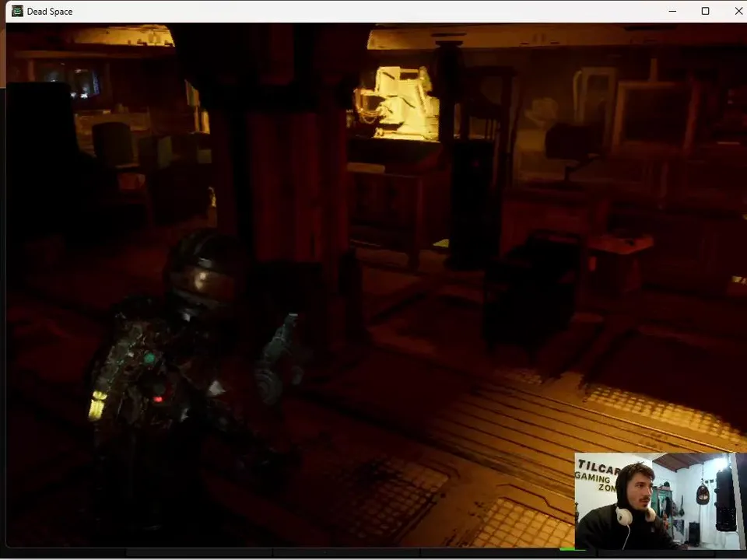Maximize the Dead Space window

pos(705,11)
